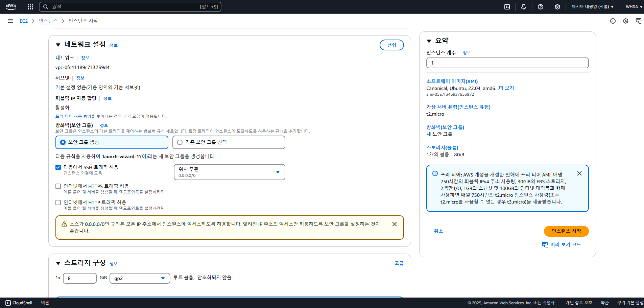
Task: Close the free tier info box
Action: 579,173
